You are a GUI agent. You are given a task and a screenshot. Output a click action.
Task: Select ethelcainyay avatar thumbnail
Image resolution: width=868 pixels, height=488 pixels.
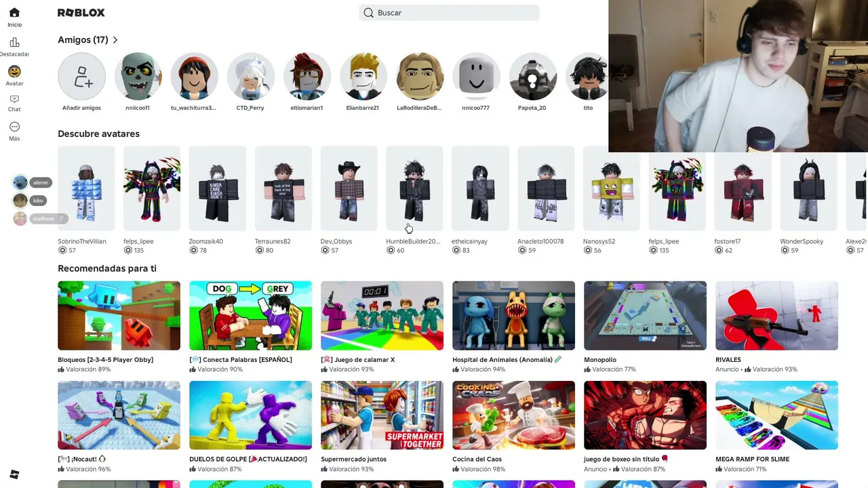pos(480,188)
